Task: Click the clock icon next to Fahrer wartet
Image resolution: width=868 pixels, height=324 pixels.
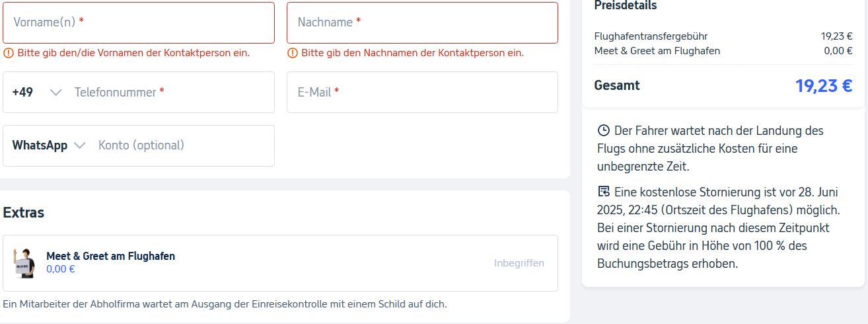Action: pyautogui.click(x=603, y=130)
